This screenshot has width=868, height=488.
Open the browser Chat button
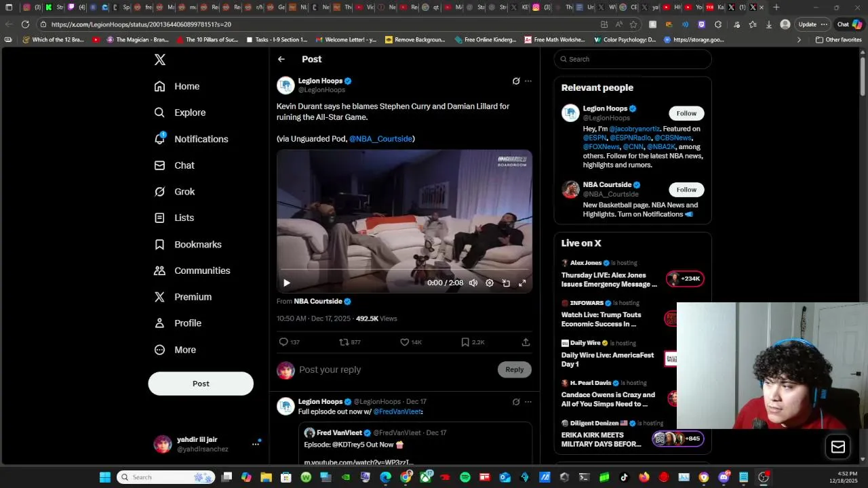click(x=849, y=24)
